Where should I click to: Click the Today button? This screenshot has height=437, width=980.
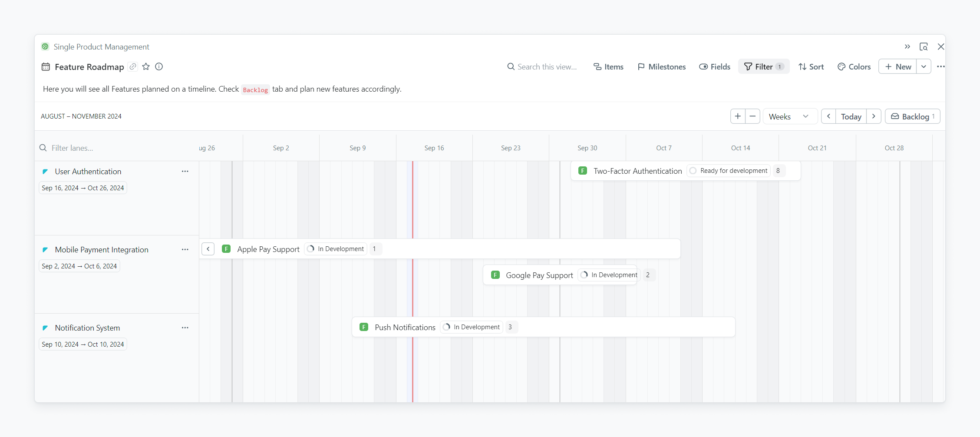[x=851, y=116]
